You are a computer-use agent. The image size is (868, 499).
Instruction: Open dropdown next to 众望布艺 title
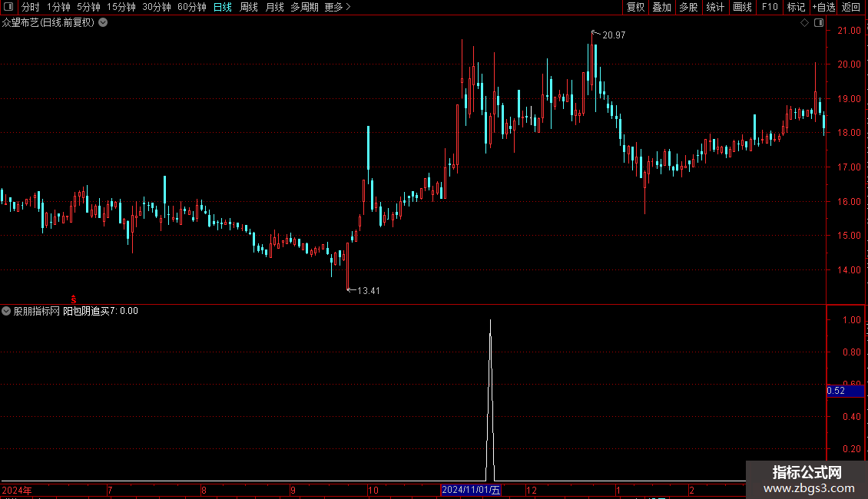103,23
